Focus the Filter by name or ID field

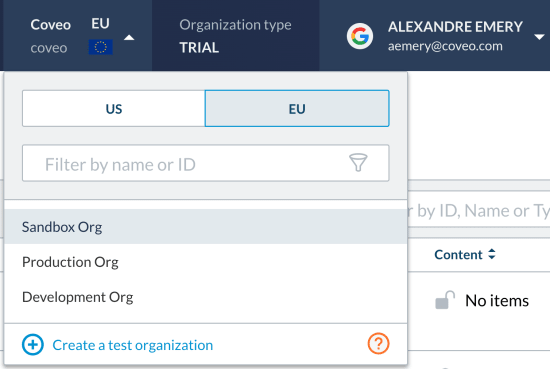(x=206, y=163)
